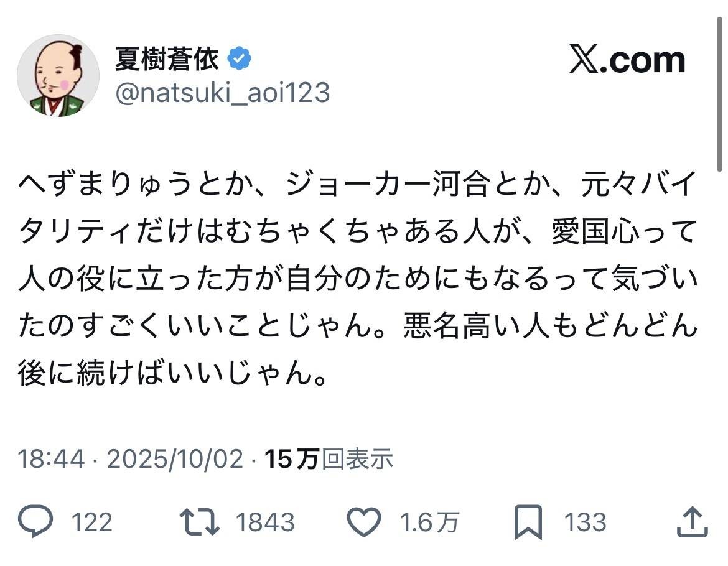Image resolution: width=728 pixels, height=566 pixels.
Task: Repost the post using the retweet icon
Action: (200, 522)
